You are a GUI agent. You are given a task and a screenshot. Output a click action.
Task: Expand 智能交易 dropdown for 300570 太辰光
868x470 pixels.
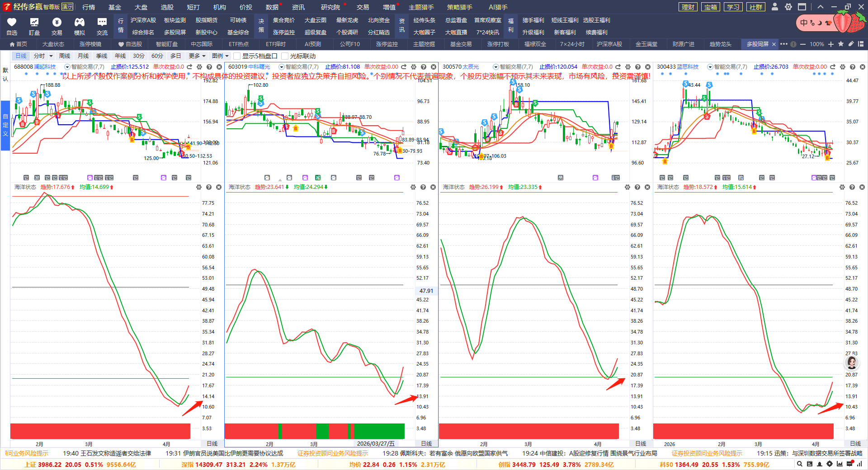pos(495,67)
